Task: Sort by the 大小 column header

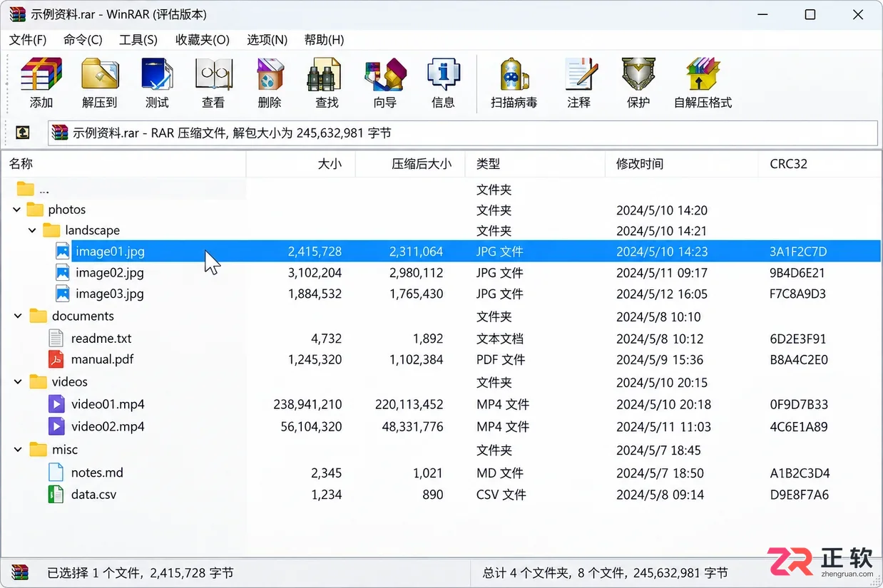Action: click(x=301, y=164)
